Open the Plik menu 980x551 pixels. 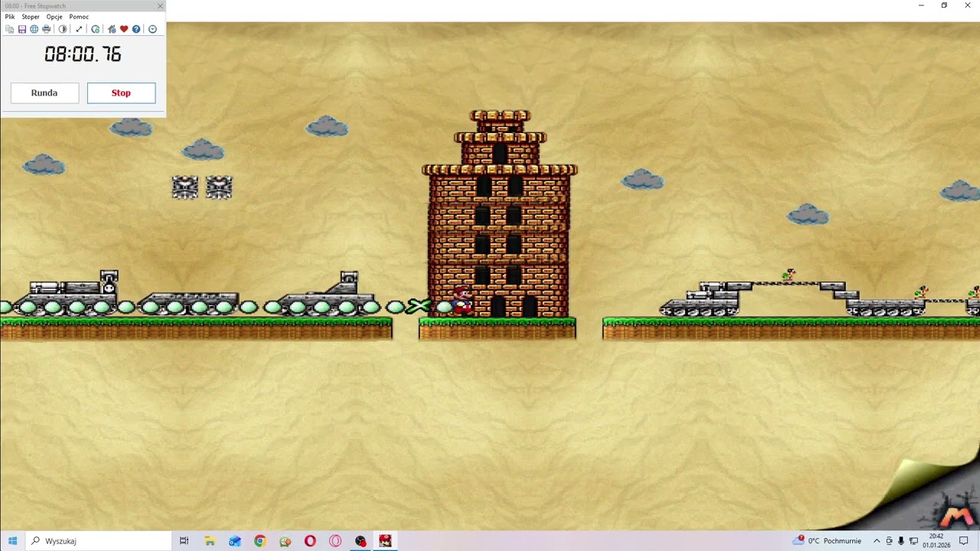[10, 17]
